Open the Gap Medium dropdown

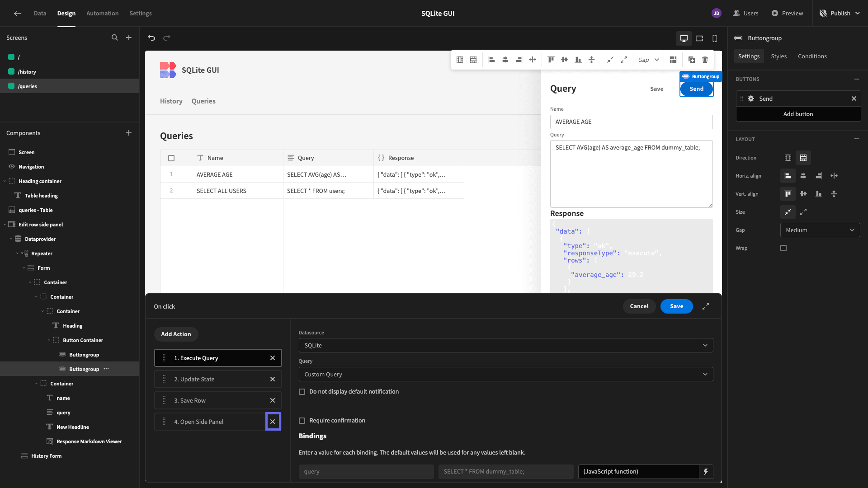820,230
